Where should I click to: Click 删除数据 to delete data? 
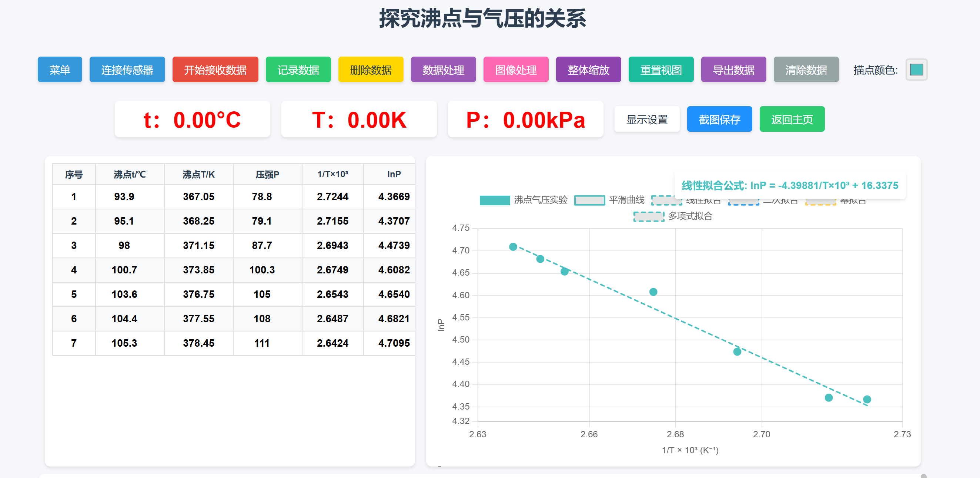pyautogui.click(x=371, y=69)
